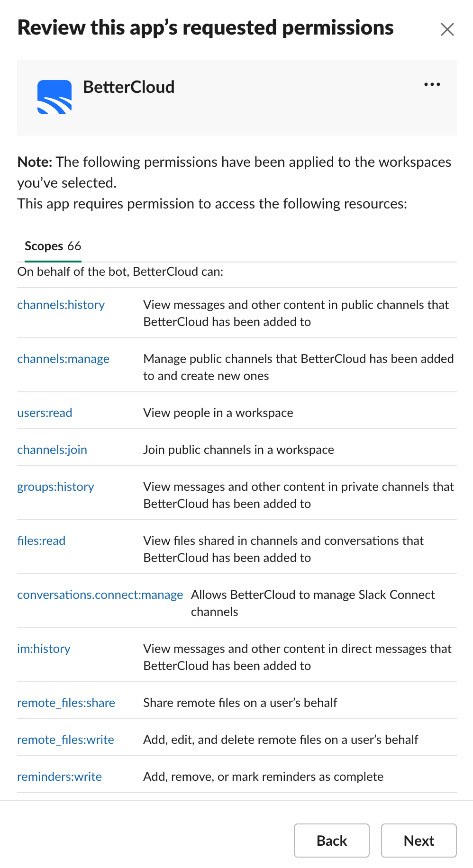The height and width of the screenshot is (868, 473).
Task: Open the channels:history scope link
Action: pos(61,305)
